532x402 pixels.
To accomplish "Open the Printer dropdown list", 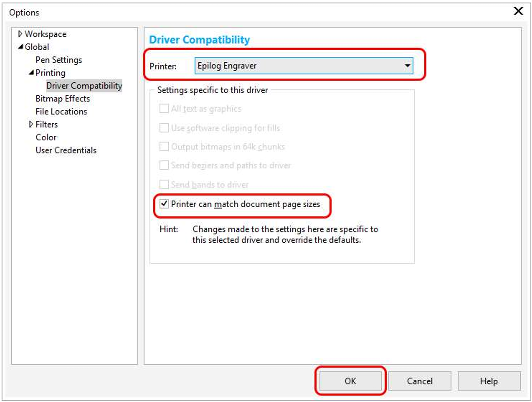I will (407, 66).
